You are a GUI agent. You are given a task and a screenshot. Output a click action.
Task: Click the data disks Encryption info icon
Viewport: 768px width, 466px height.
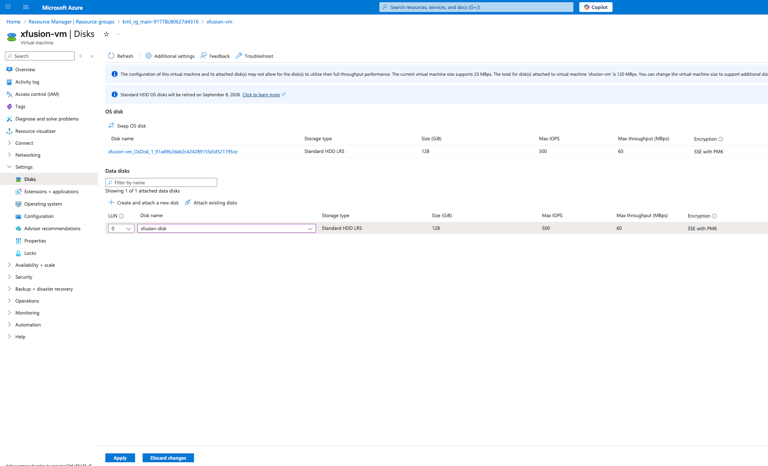[714, 216]
